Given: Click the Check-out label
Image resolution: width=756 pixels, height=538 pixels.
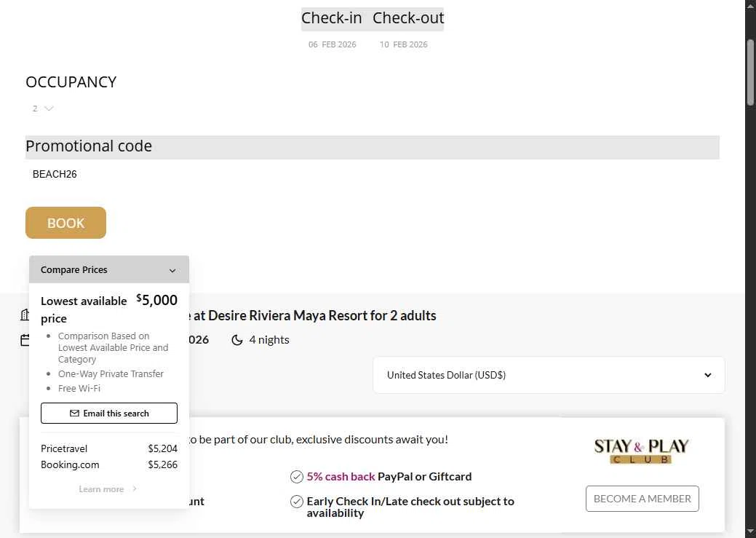Looking at the screenshot, I should click(408, 18).
